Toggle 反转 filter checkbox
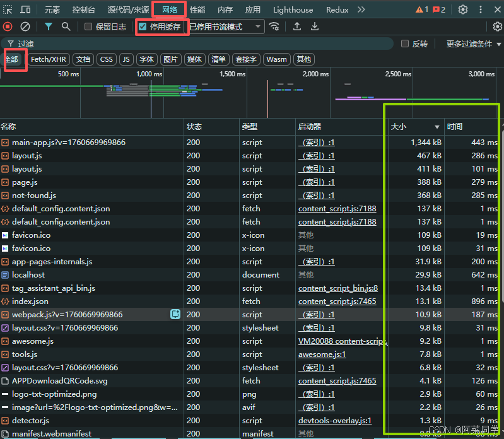 405,44
